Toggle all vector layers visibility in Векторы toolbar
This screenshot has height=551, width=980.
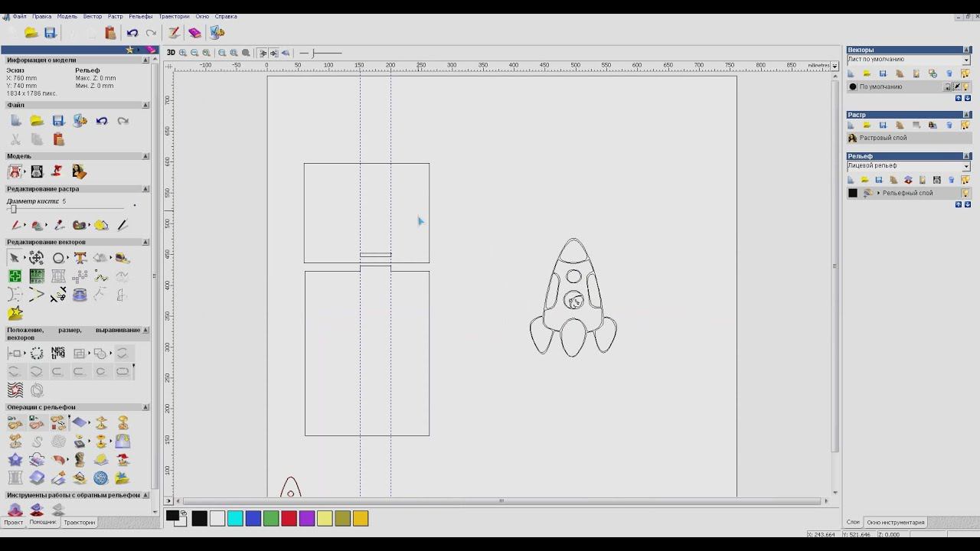965,73
